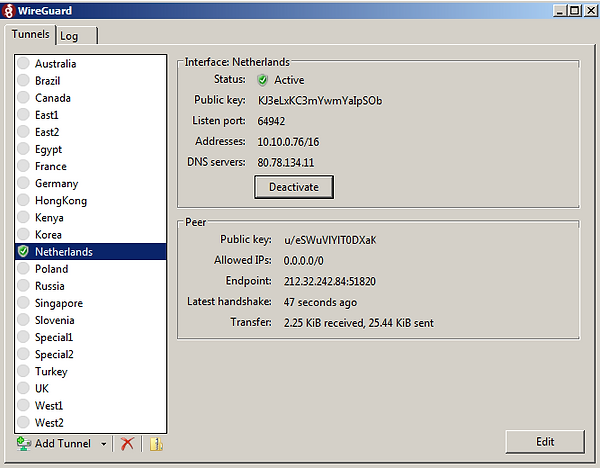
Task: Select the West1 tunnel
Action: (90, 406)
